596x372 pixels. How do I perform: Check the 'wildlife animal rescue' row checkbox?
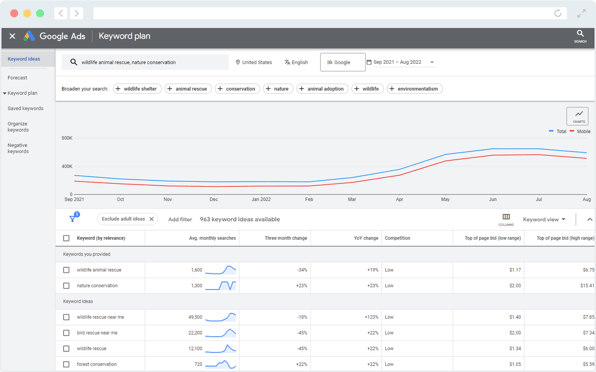pos(66,270)
